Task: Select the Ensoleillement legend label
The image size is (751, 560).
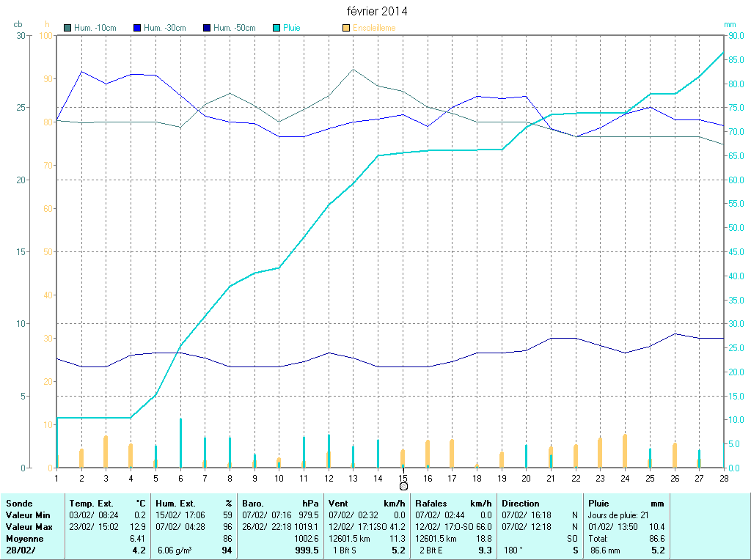Action: coord(374,28)
